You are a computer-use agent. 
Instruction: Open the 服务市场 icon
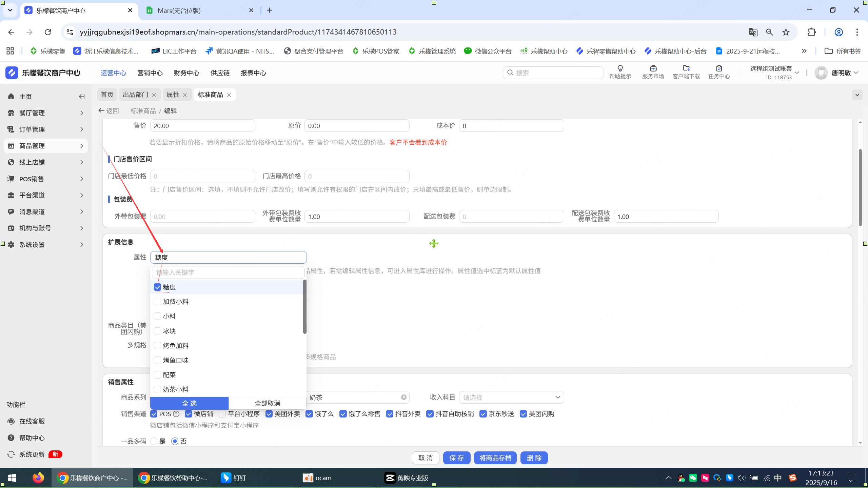[653, 68]
